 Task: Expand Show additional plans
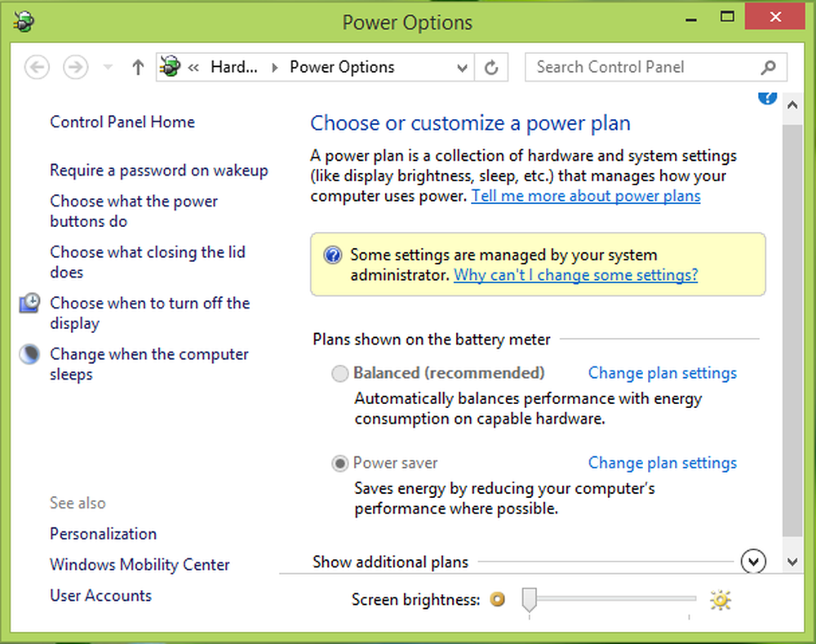[753, 562]
